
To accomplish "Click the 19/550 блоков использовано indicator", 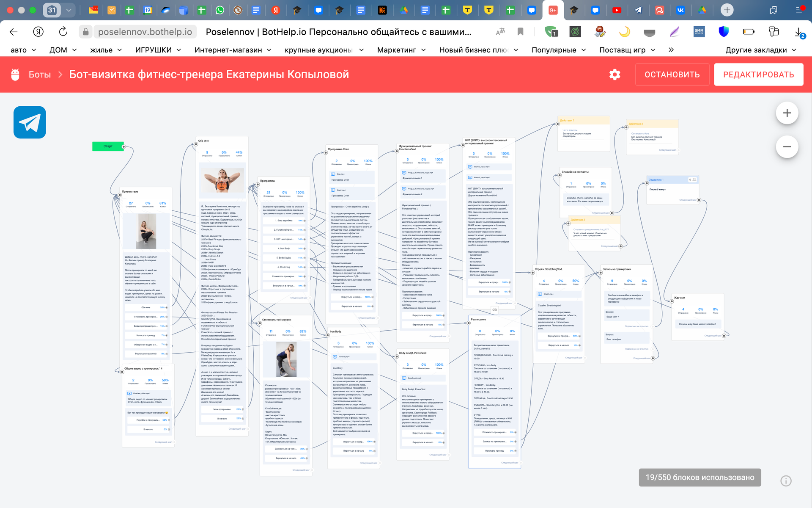I will pos(700,477).
